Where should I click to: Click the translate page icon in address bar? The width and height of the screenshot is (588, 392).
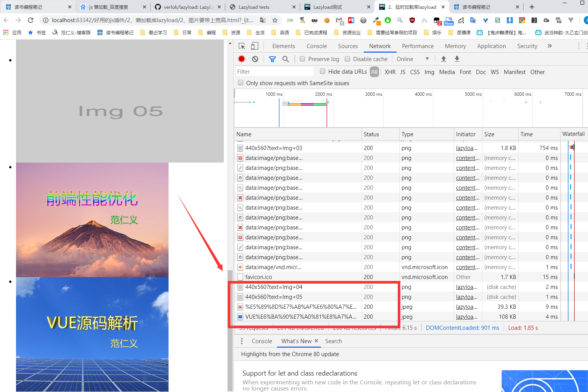click(263, 20)
